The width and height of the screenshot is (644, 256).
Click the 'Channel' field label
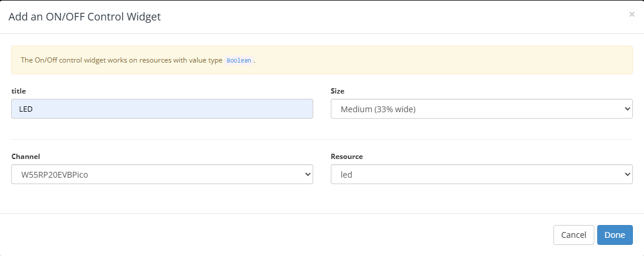click(x=26, y=157)
